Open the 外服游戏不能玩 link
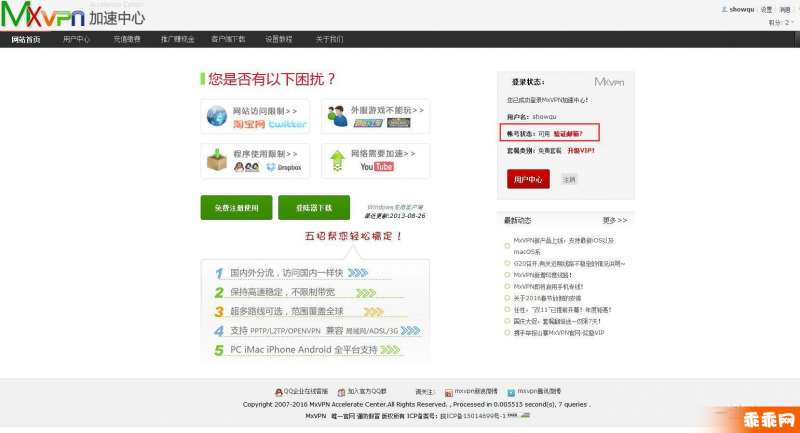The width and height of the screenshot is (800, 433). pos(387,110)
